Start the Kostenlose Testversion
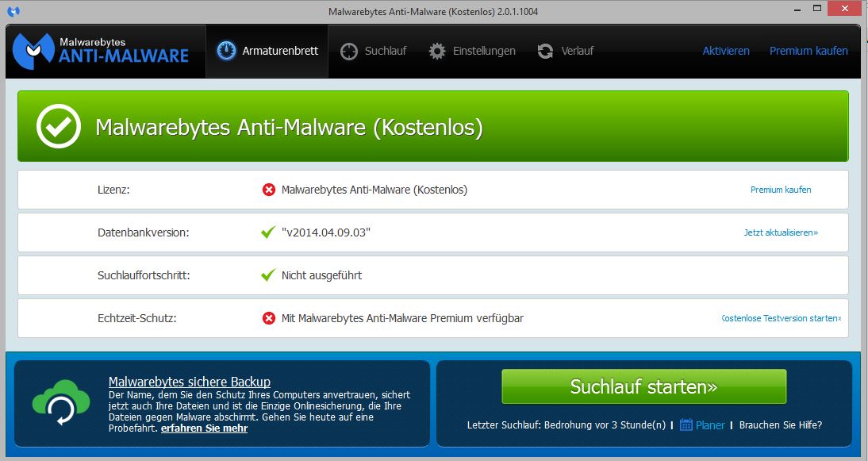 coord(781,317)
